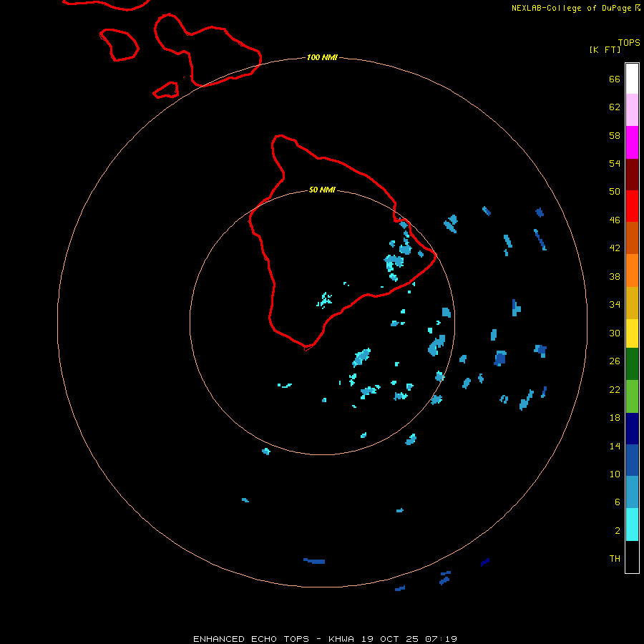Click the '2' legend value

tap(618, 531)
